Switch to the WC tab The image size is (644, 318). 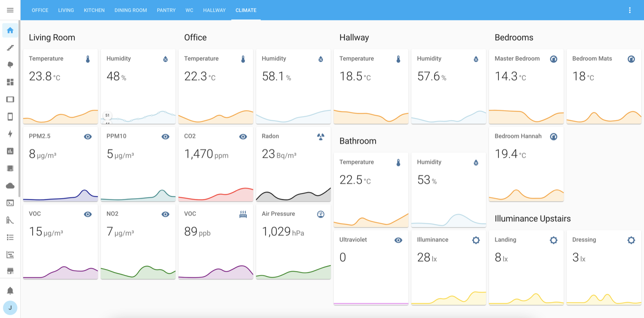(x=189, y=10)
